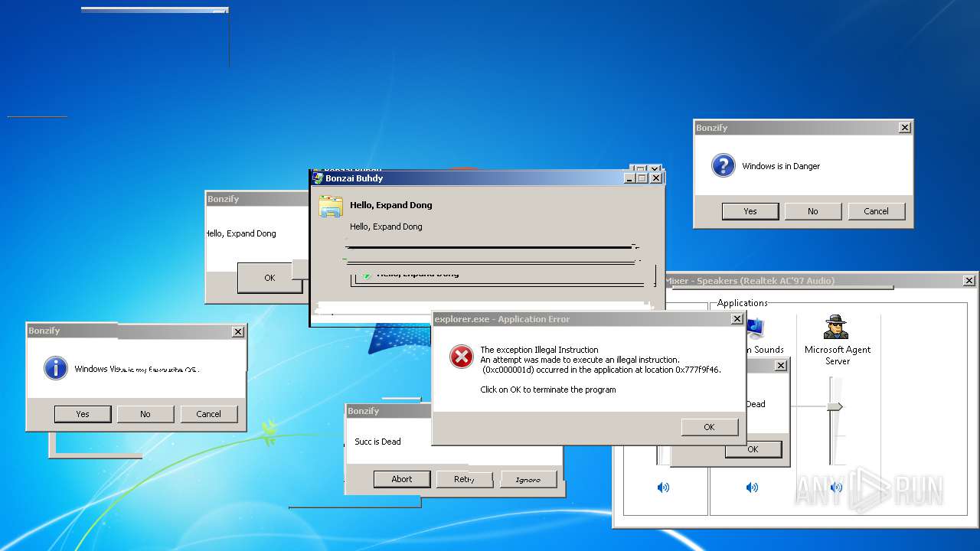Mute the Microsoft Agent Server channel

coord(836,487)
